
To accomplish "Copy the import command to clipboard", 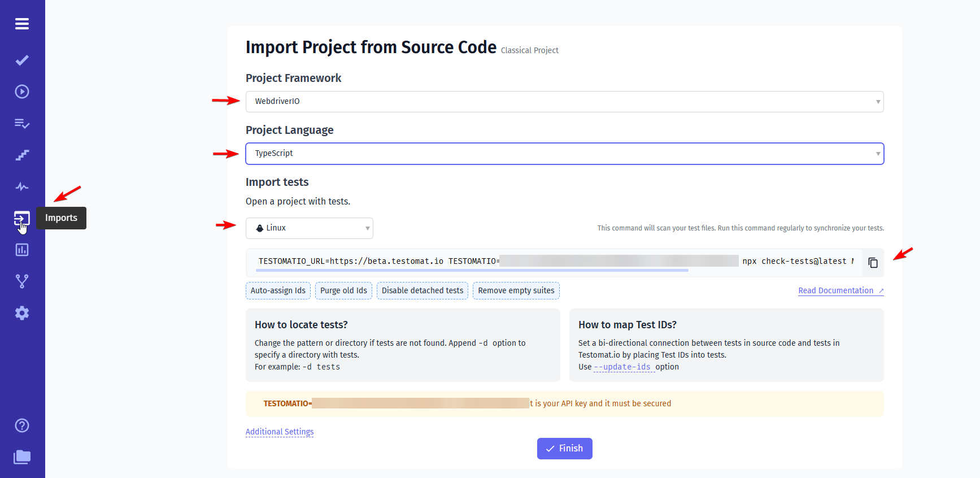I will point(873,263).
